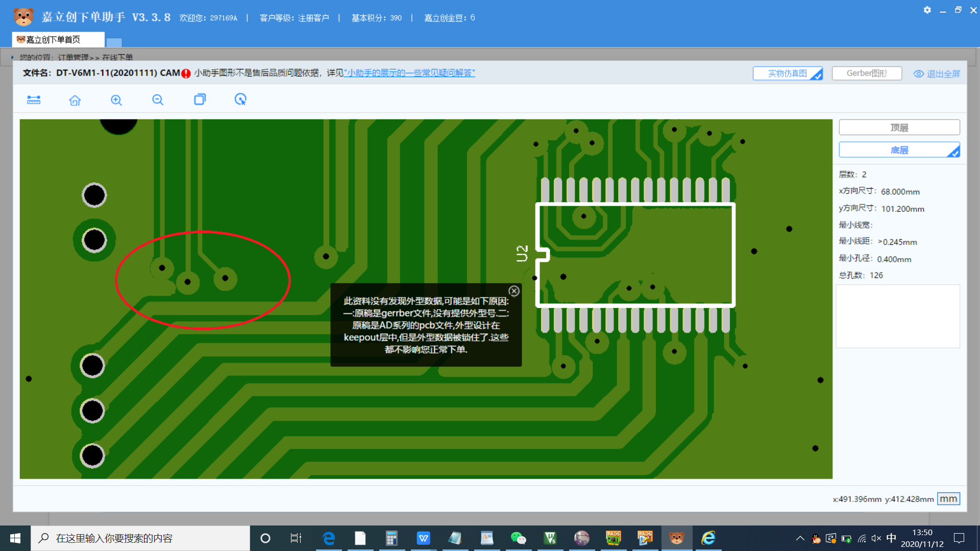
Task: Select the ruler measurement tool
Action: pyautogui.click(x=34, y=100)
